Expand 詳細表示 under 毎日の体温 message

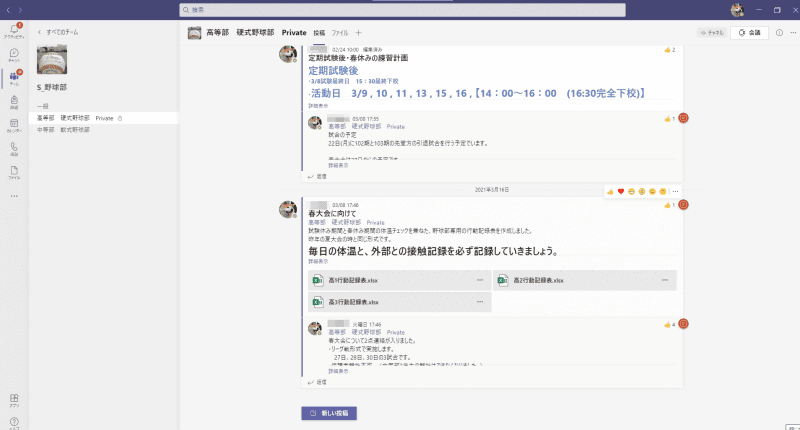point(318,262)
